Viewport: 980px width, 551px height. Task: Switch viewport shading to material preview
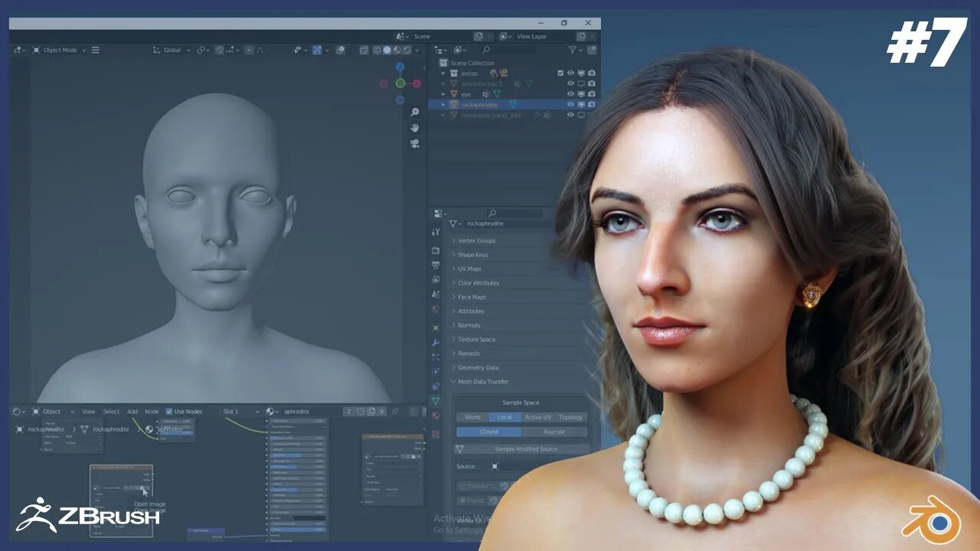(x=397, y=50)
